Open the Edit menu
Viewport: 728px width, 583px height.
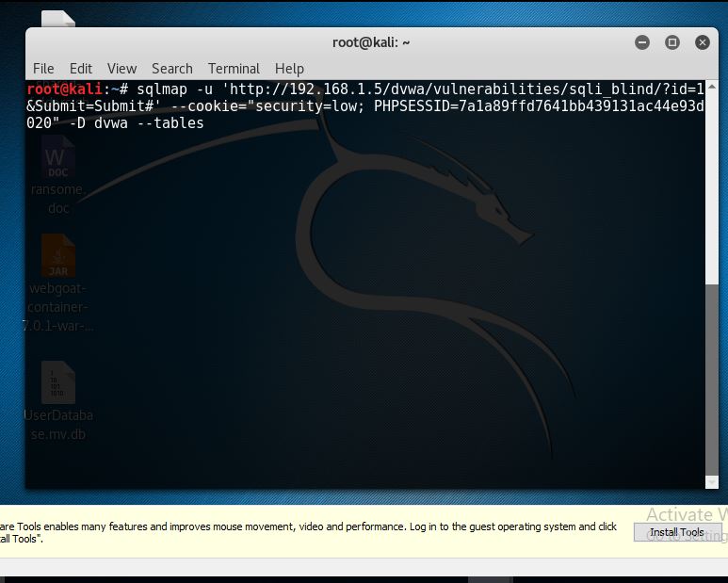80,69
